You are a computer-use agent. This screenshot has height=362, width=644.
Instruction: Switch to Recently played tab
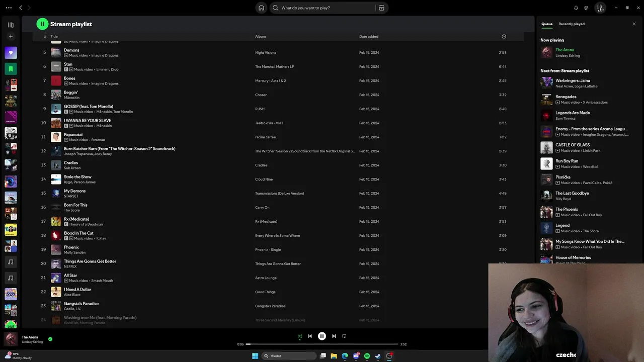click(572, 24)
